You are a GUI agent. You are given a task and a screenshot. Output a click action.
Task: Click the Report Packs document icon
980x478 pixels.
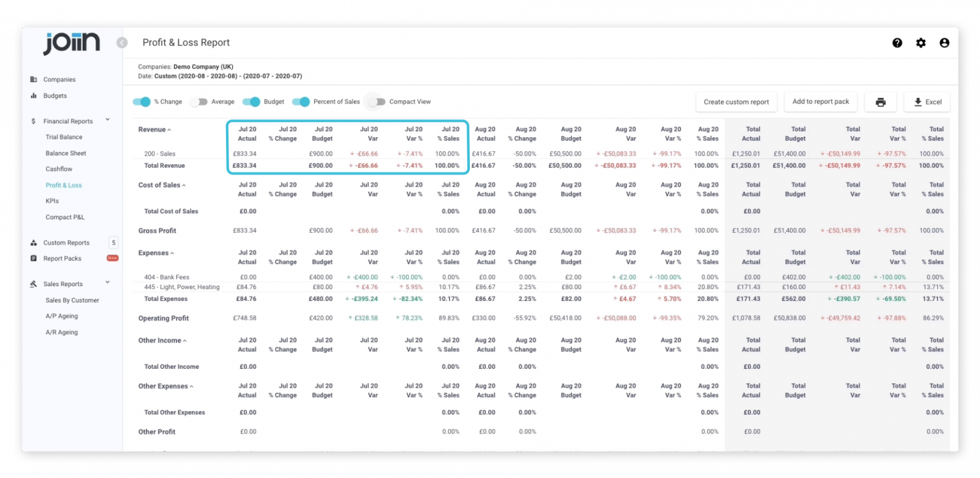coord(34,259)
